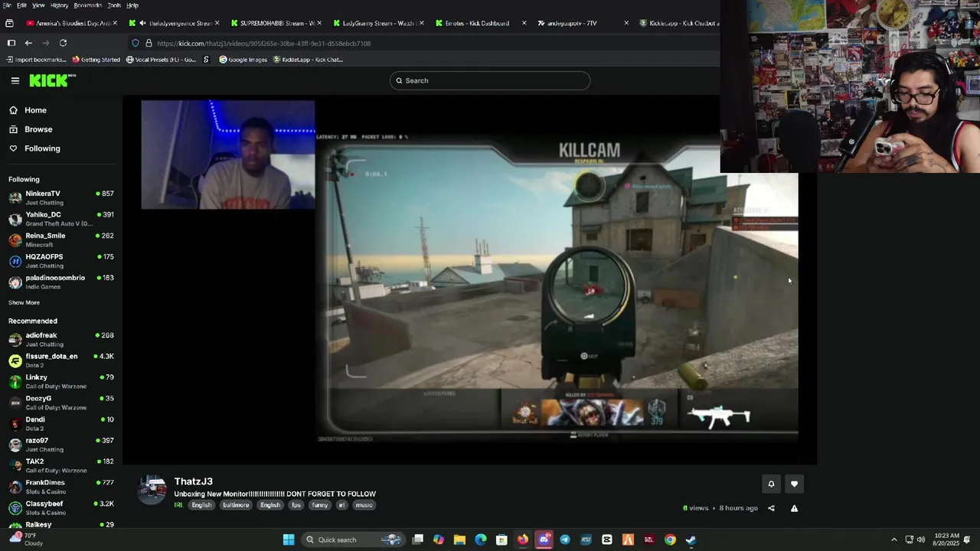Reload the page with the refresh icon
Image resolution: width=980 pixels, height=551 pixels.
63,43
